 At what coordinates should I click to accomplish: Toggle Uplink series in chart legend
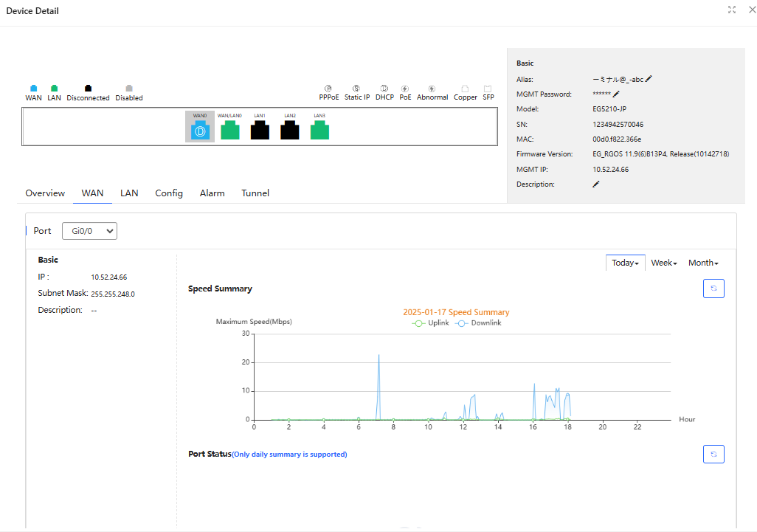click(x=431, y=323)
